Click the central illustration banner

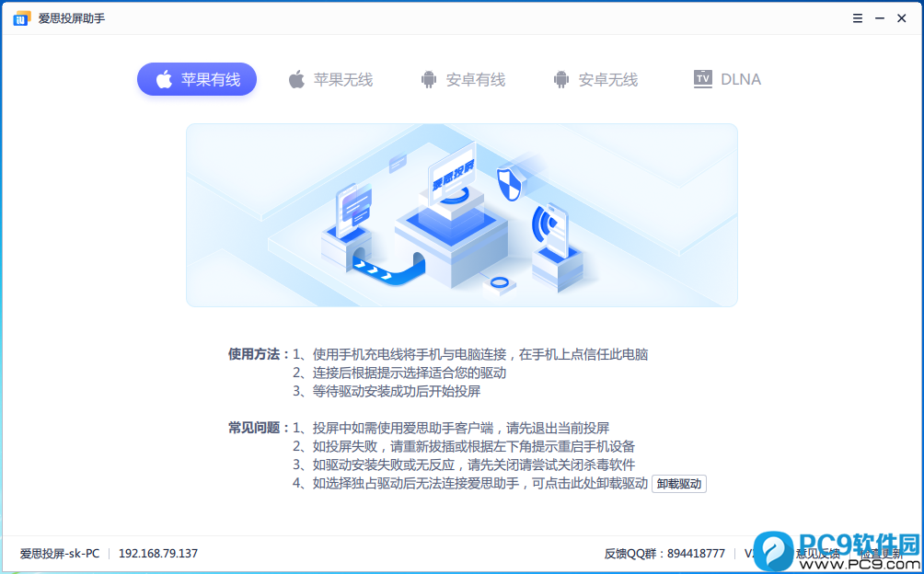[x=462, y=215]
